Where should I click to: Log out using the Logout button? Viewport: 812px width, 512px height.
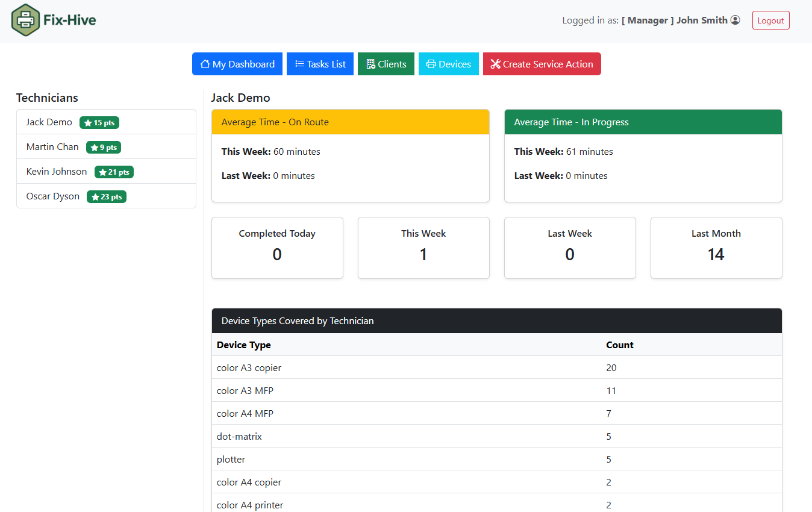(x=770, y=20)
